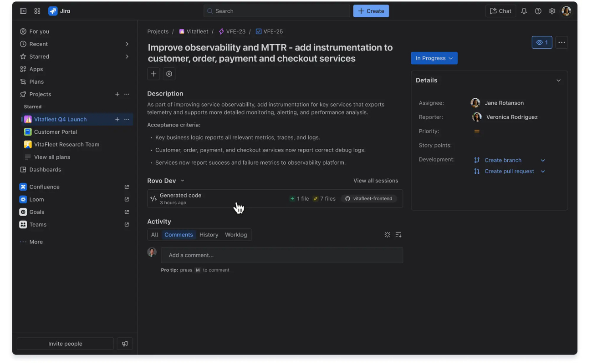Open the app switcher grid icon
592x364 pixels.
pos(37,11)
